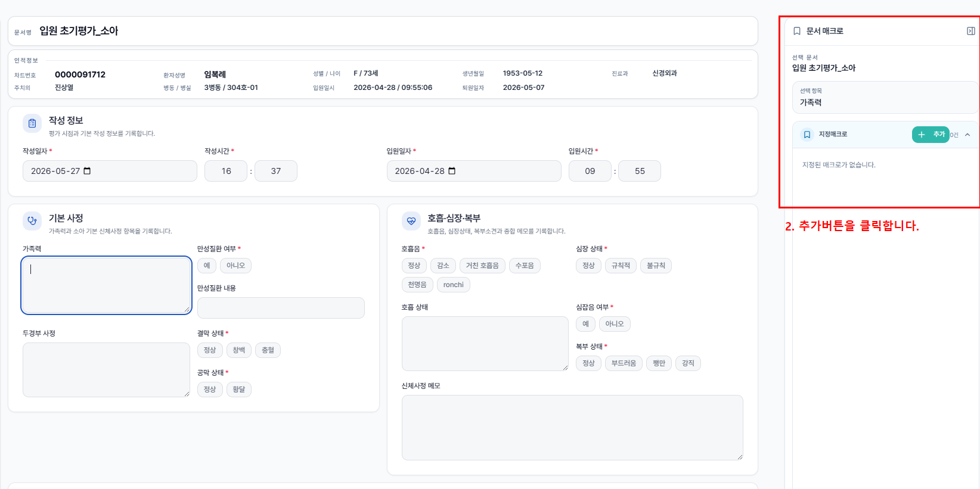Click admission datetime 2026-04-28 / 09:55:06

pos(393,88)
